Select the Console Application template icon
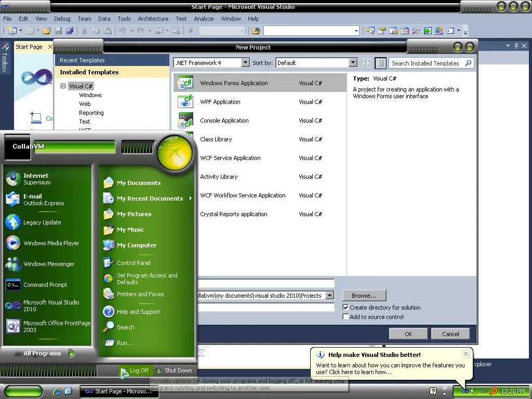Image resolution: width=532 pixels, height=399 pixels. tap(185, 121)
